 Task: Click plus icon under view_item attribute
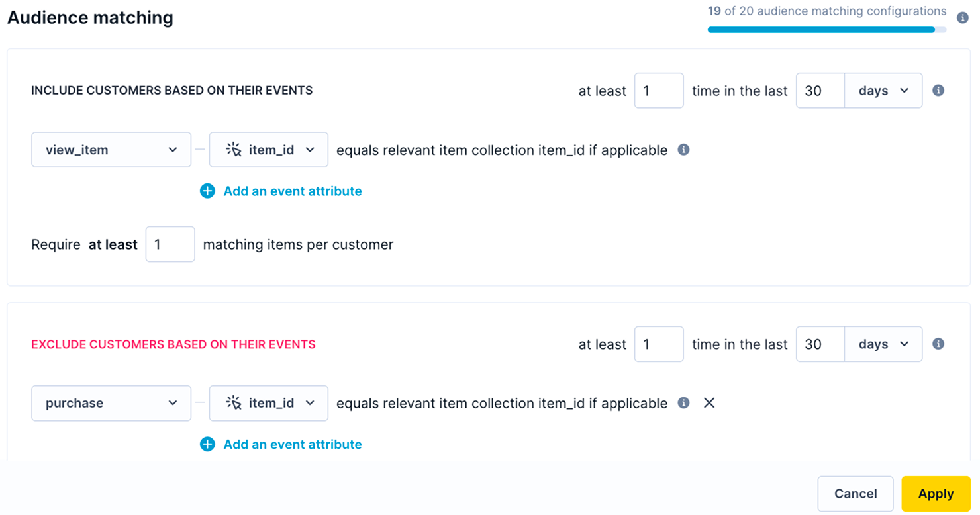pos(207,191)
